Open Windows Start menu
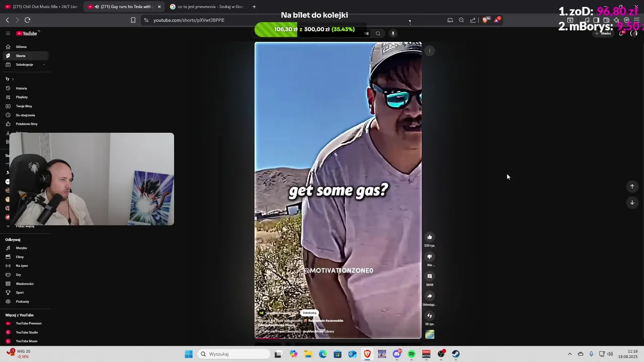This screenshot has width=644, height=362. click(x=189, y=354)
